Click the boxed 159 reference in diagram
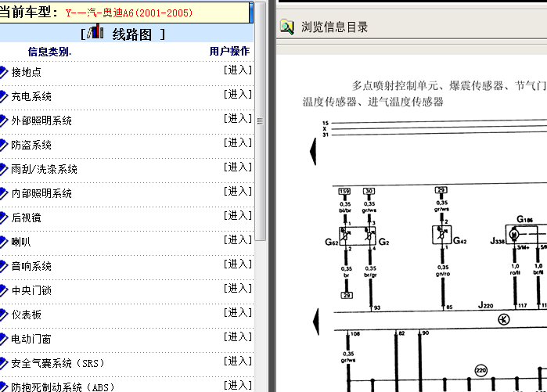The width and height of the screenshot is (547, 392). coord(344,191)
